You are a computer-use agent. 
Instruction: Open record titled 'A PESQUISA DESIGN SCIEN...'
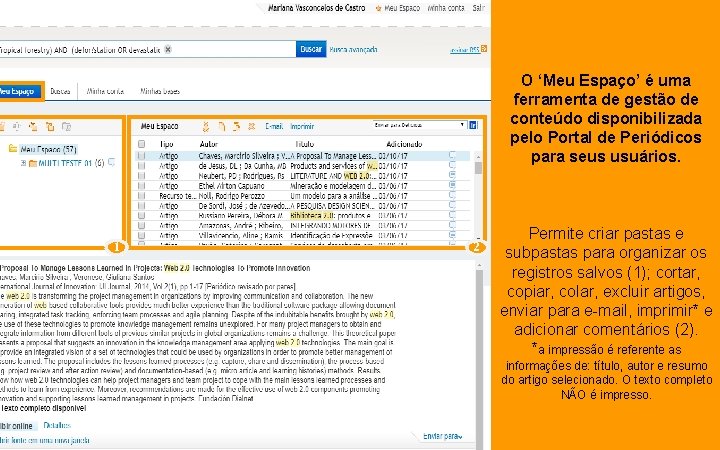tap(333, 206)
